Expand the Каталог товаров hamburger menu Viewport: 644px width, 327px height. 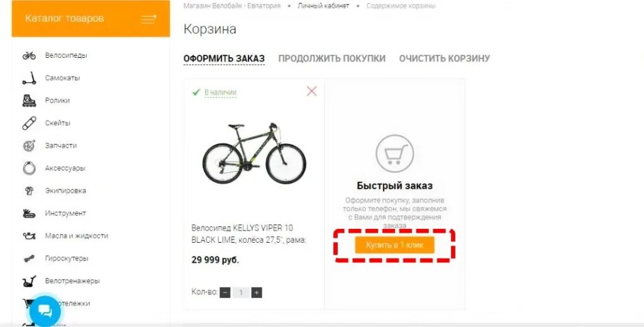pos(148,19)
